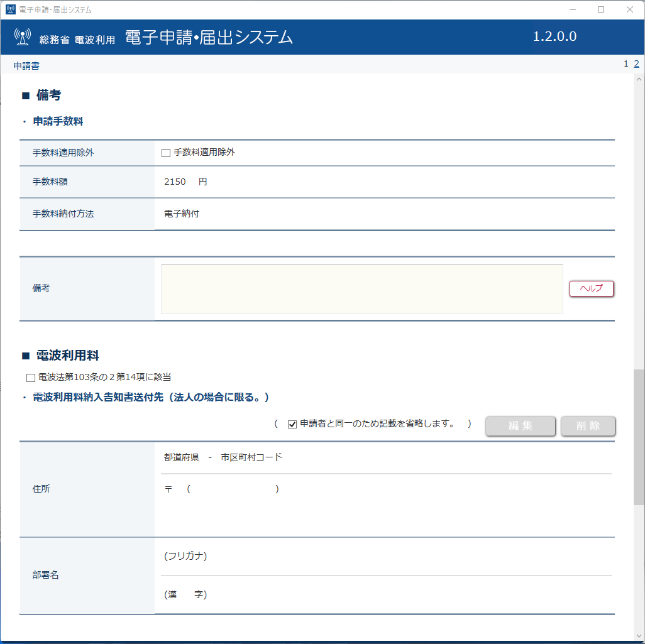The height and width of the screenshot is (644, 645).
Task: Minimize the application window
Action: coord(573,9)
